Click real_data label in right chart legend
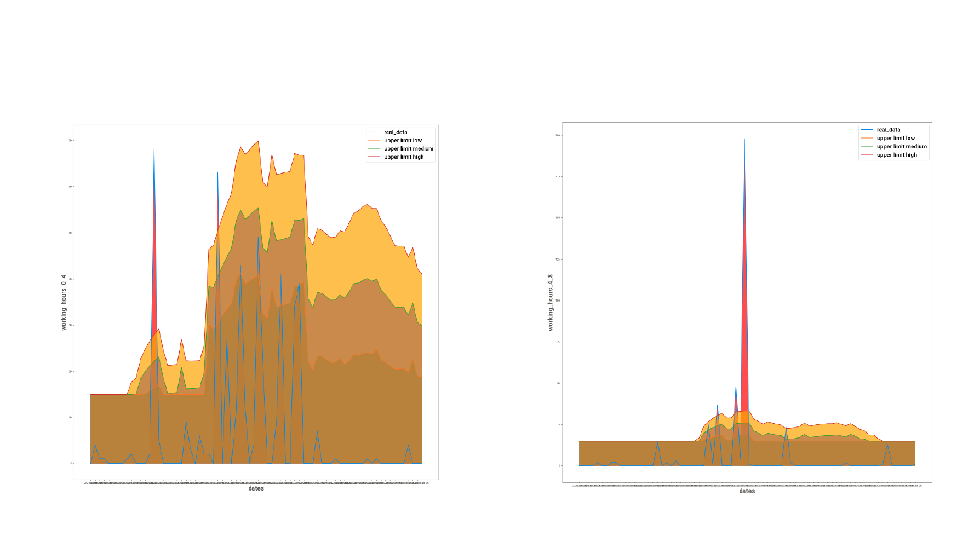This screenshot has height=542, width=980. click(x=888, y=130)
